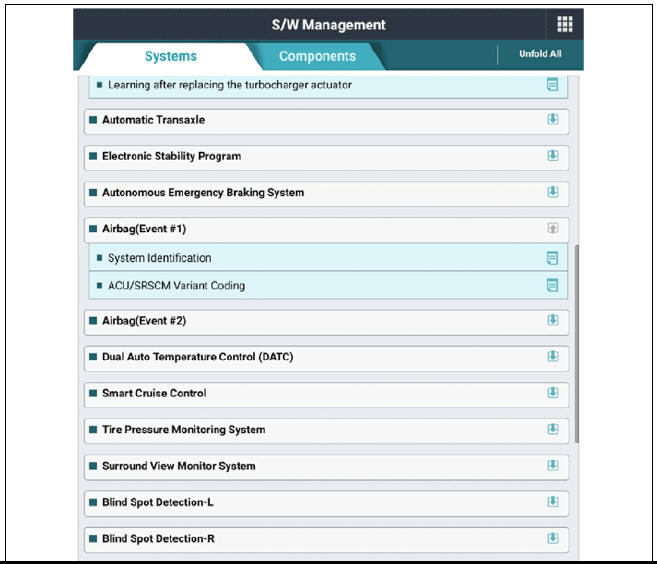Collapse Airbag(Event #1) with its arrow icon

point(553,228)
